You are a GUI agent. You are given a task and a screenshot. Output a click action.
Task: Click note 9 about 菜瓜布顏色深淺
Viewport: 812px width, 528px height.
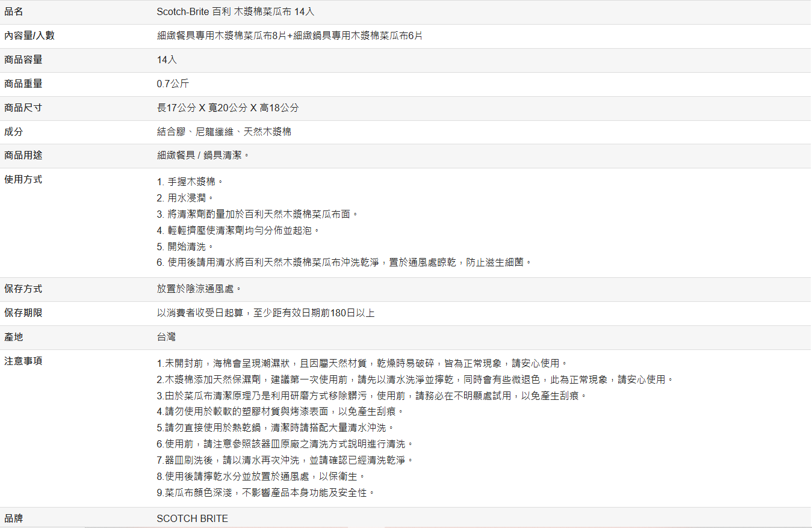266,493
